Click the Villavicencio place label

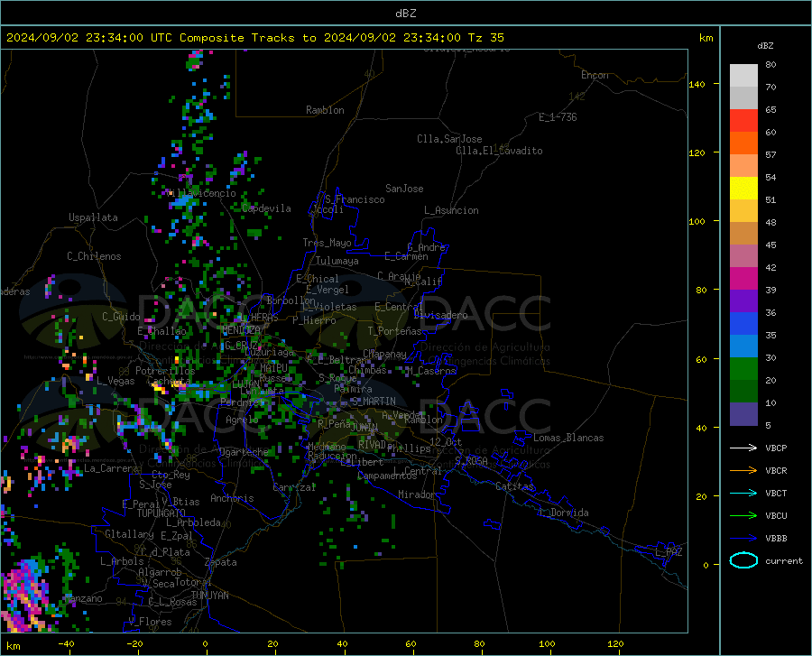coord(201,193)
